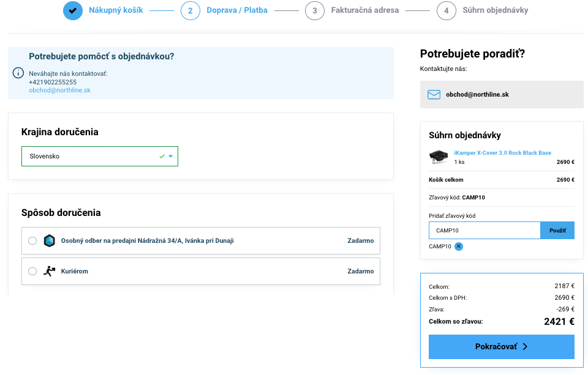Click the dropdown arrow next to Slovensko
588x375 pixels.
[171, 156]
